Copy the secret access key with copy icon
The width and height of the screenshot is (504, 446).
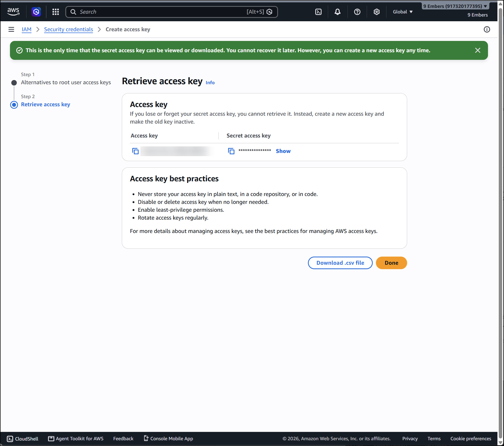click(231, 151)
